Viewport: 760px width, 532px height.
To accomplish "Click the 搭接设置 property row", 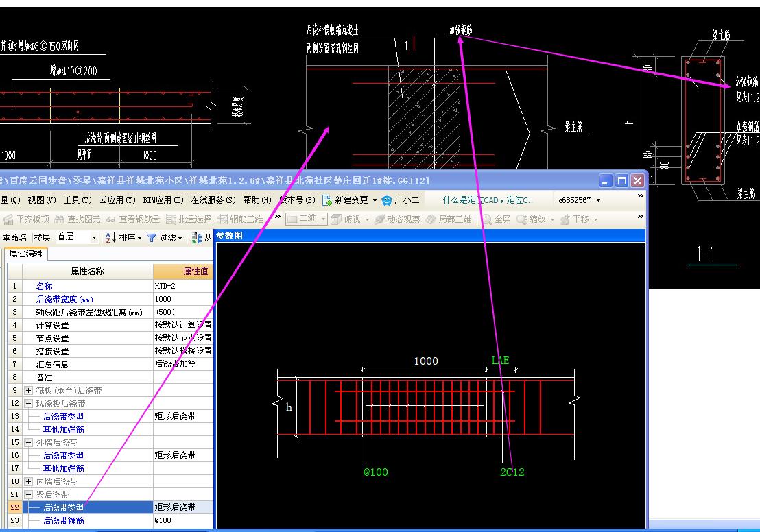I will (88, 351).
